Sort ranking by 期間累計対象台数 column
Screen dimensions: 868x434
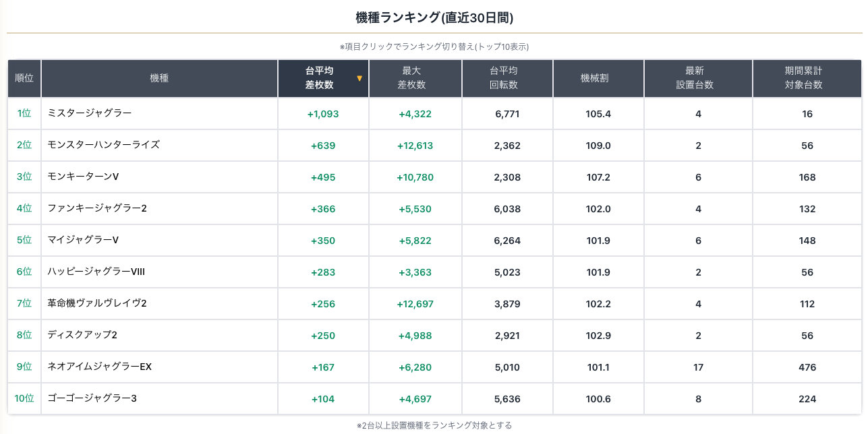click(806, 78)
